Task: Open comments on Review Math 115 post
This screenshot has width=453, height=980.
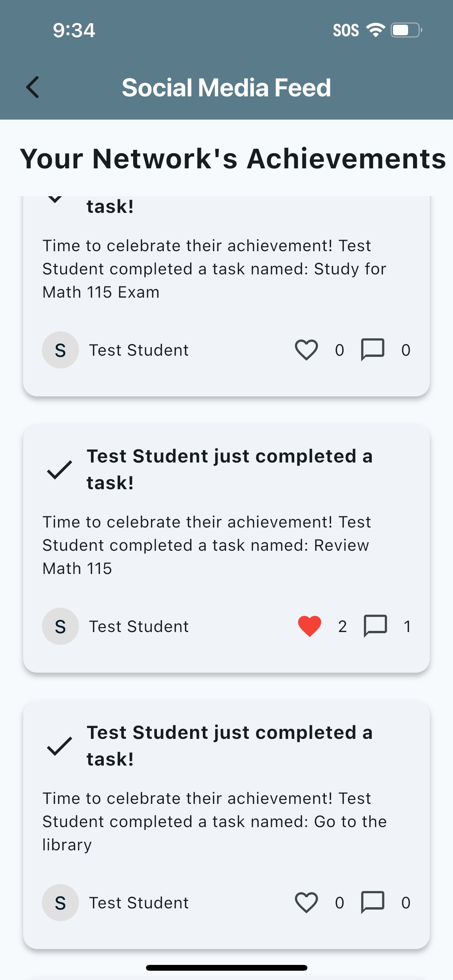Action: click(375, 626)
